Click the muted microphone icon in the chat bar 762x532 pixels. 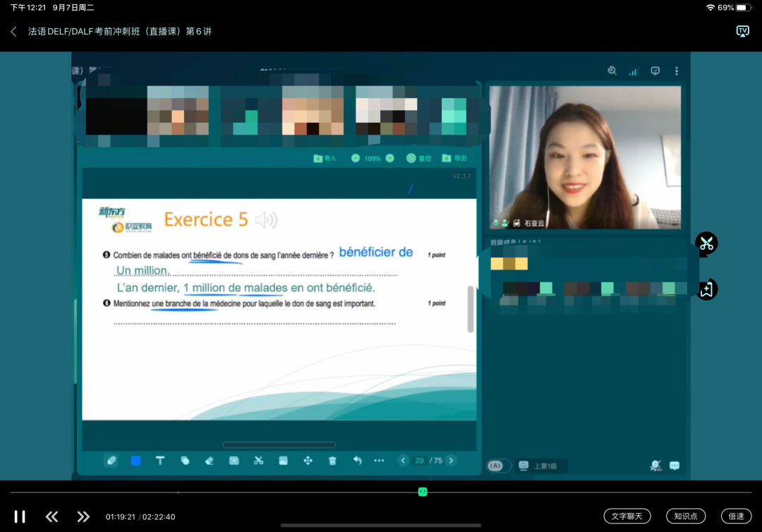pyautogui.click(x=655, y=466)
